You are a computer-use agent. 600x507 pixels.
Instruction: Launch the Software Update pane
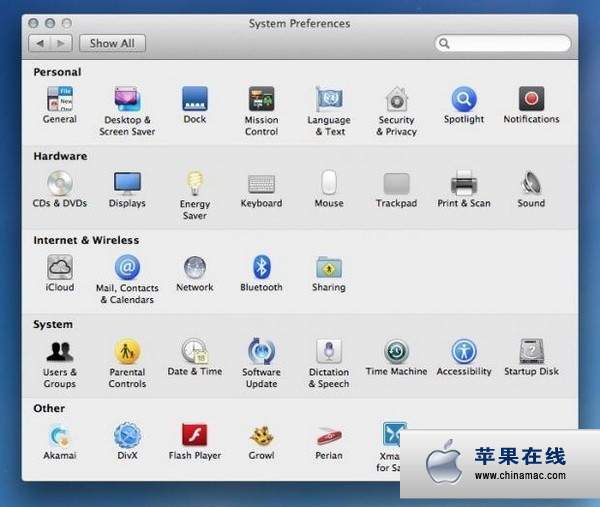261,352
